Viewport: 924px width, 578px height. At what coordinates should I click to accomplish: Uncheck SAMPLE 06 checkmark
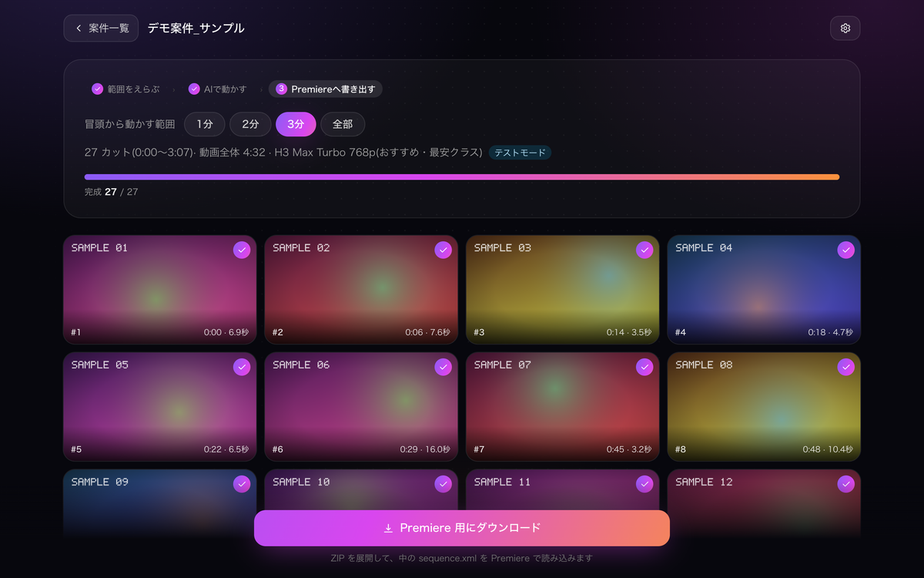click(443, 368)
